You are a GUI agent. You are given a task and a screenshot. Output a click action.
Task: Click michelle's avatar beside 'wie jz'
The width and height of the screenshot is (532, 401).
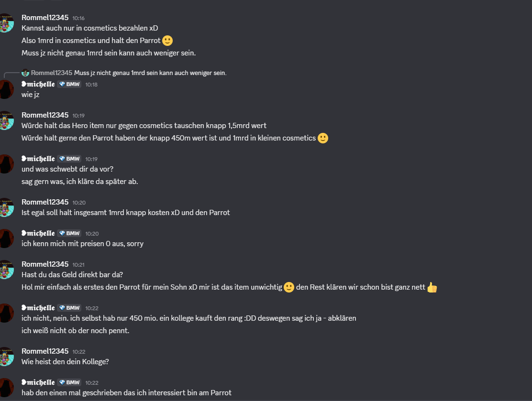point(6,89)
